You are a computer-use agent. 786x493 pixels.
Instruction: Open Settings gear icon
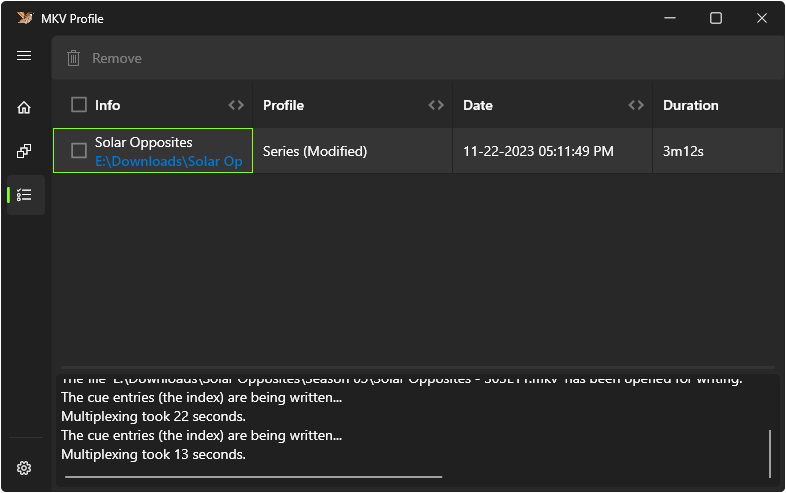pos(24,468)
